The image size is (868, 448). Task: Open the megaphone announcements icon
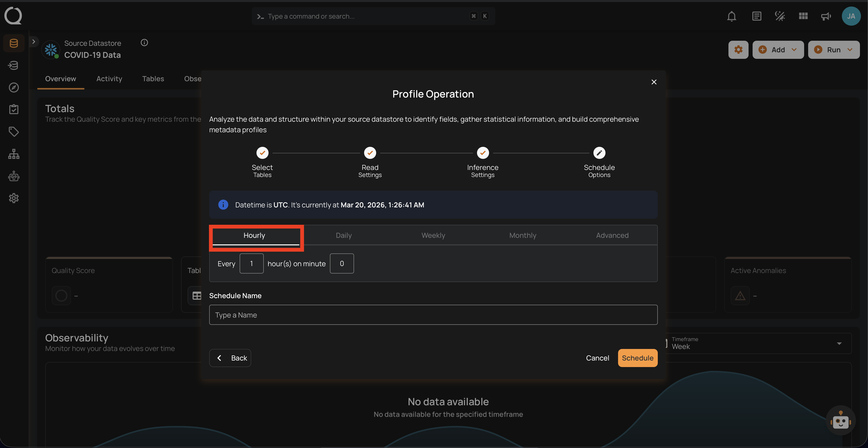826,16
